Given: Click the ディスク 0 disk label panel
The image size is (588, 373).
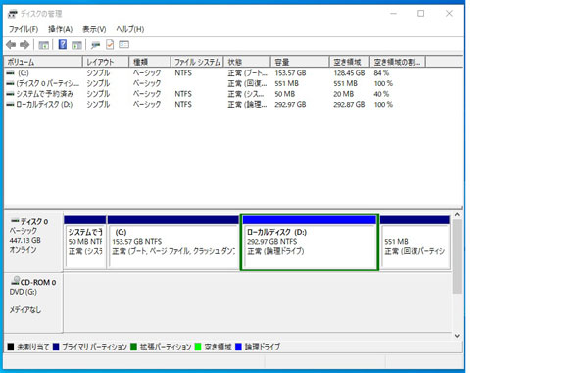Looking at the screenshot, I should [x=33, y=242].
